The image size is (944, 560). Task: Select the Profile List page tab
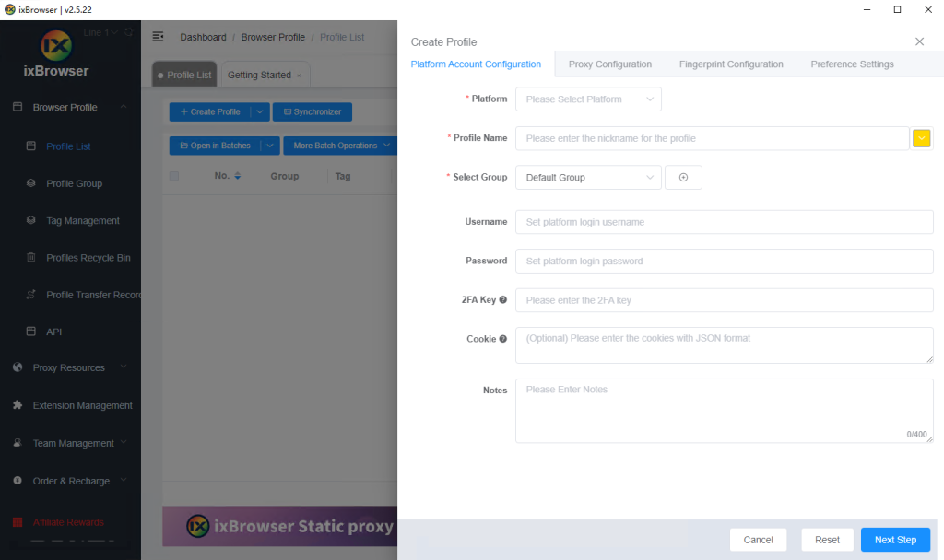coord(184,75)
